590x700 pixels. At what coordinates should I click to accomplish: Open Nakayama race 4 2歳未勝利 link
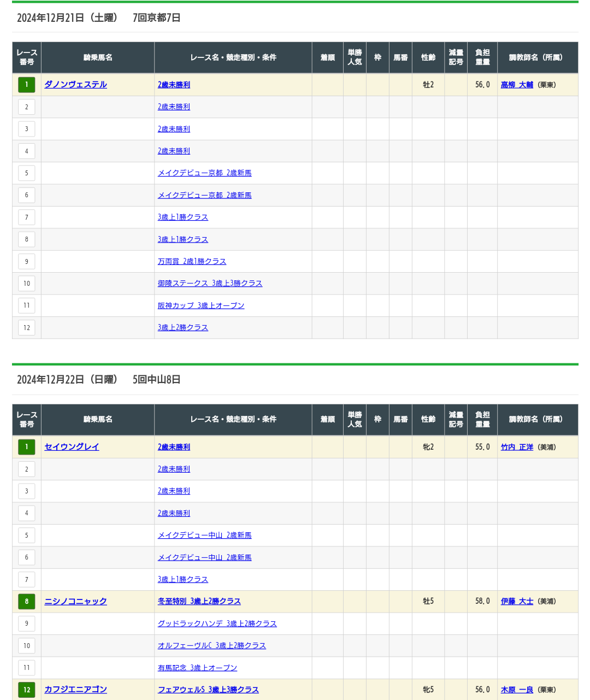tap(174, 513)
